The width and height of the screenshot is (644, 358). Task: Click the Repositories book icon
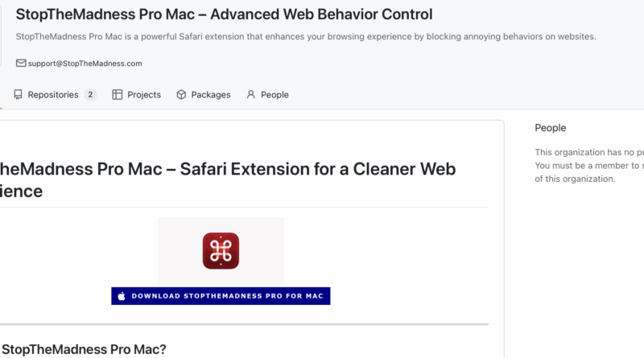coord(18,95)
